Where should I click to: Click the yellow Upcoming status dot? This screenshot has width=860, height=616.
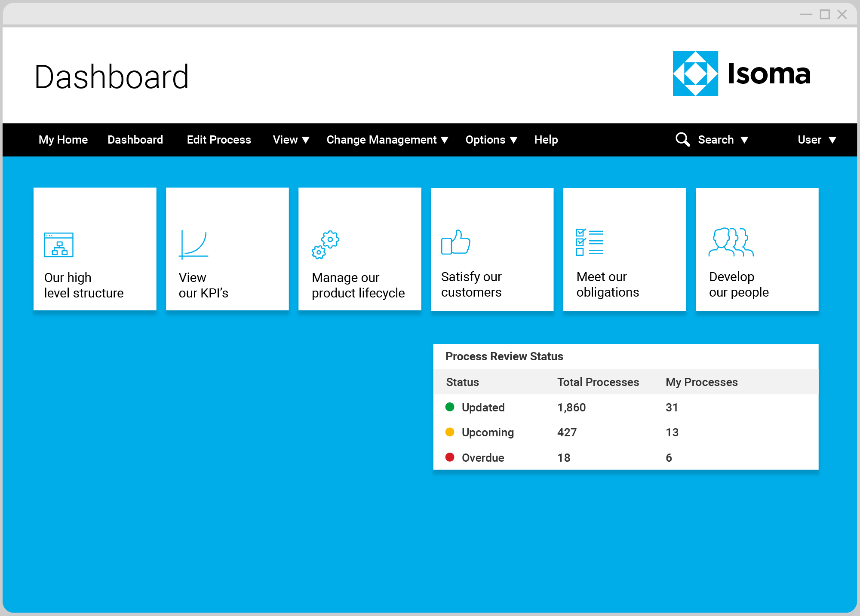point(450,432)
